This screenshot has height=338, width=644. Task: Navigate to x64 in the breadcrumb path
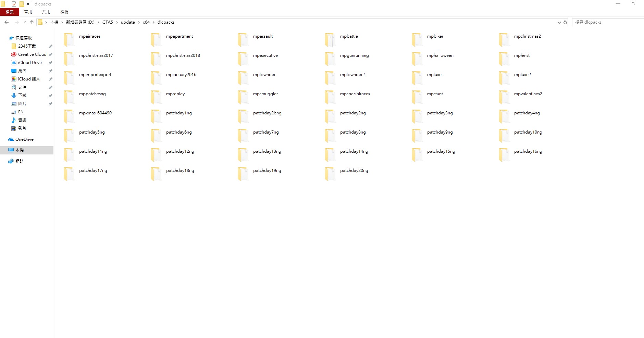[146, 22]
